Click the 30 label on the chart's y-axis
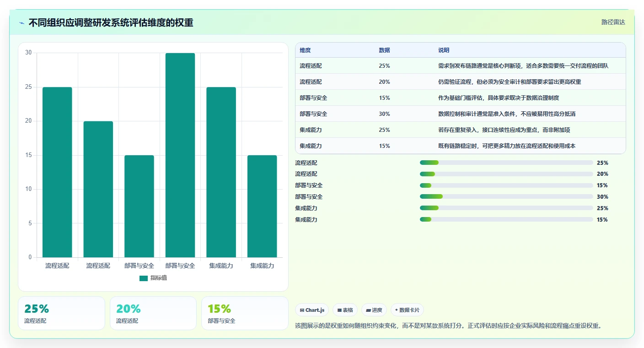This screenshot has width=644, height=348. [x=28, y=53]
